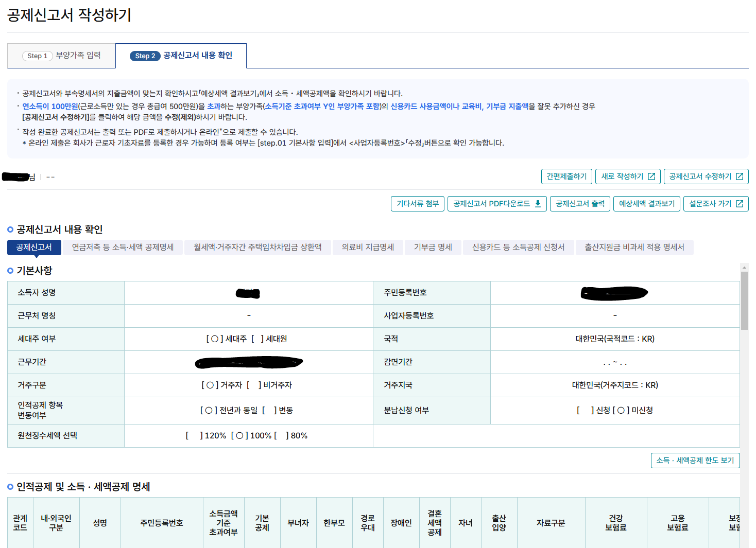Click 한부모 column header

pos(334,523)
